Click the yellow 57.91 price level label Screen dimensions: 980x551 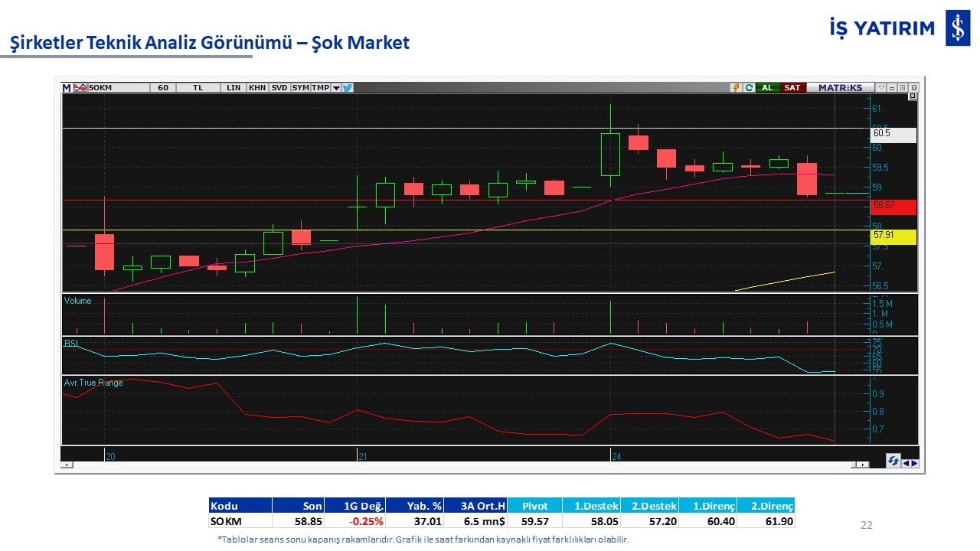point(893,237)
